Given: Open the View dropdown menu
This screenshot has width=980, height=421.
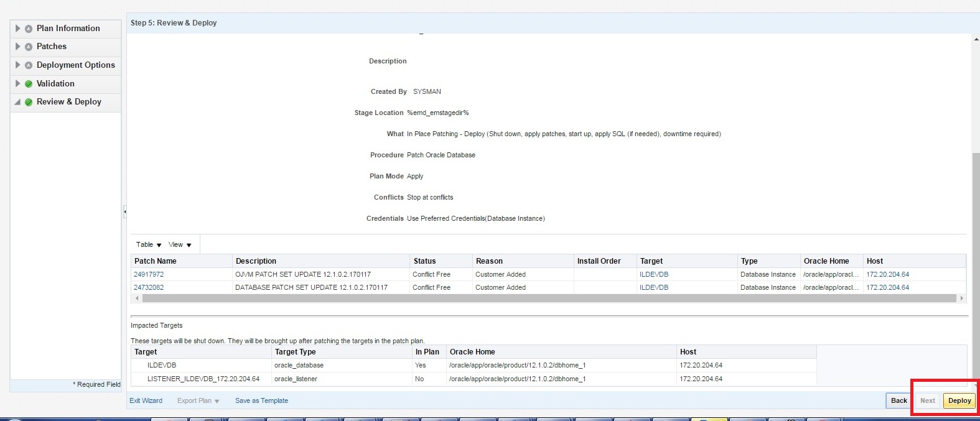Looking at the screenshot, I should tap(180, 245).
